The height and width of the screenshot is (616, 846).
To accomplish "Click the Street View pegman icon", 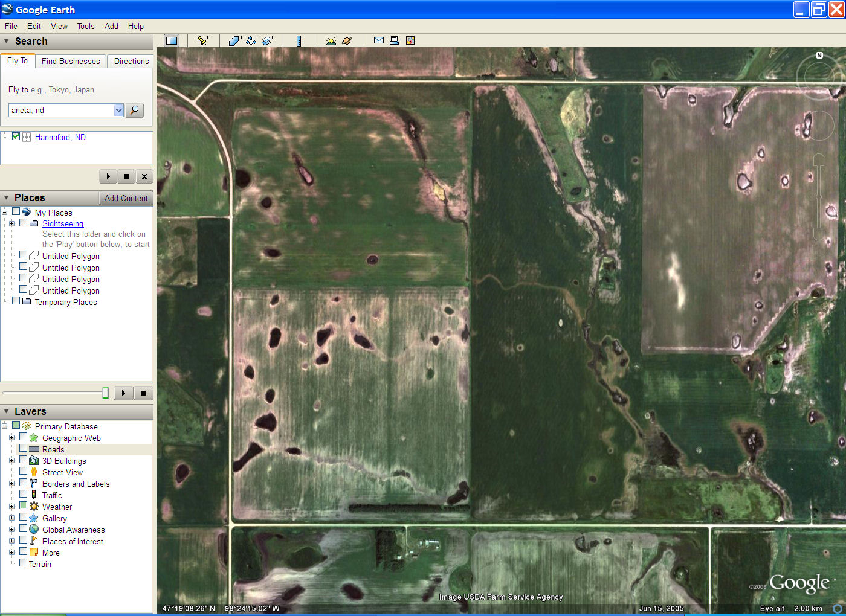I will click(x=34, y=472).
